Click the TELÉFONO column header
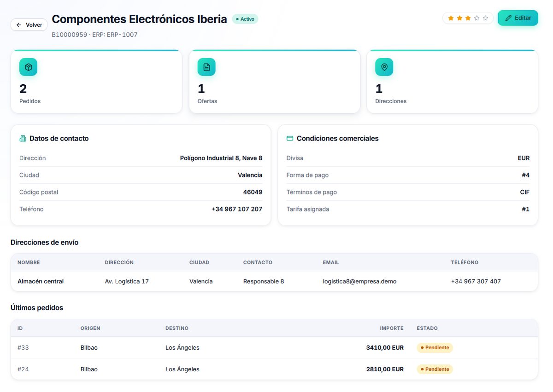Screen dimensions: 553x392 tap(465, 263)
